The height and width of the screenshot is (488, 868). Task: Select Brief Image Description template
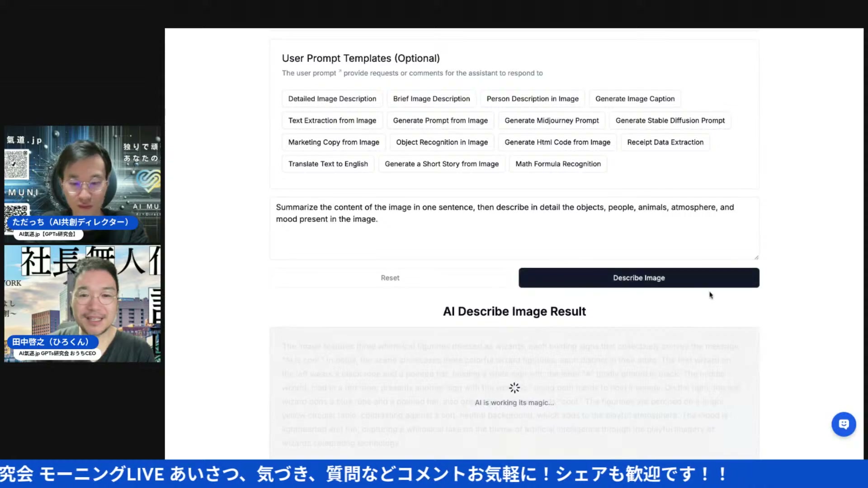(431, 99)
